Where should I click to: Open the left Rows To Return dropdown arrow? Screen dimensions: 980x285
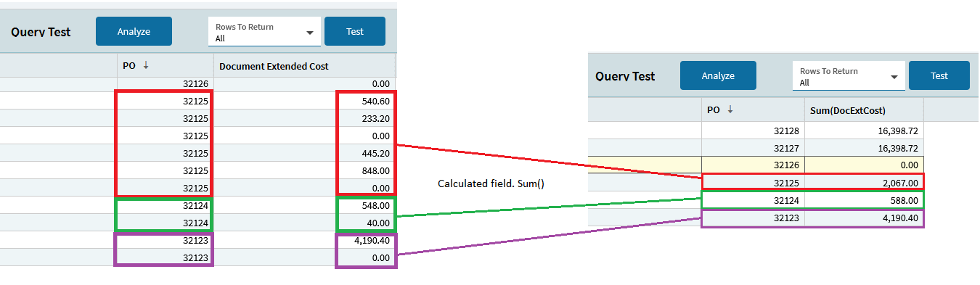311,33
